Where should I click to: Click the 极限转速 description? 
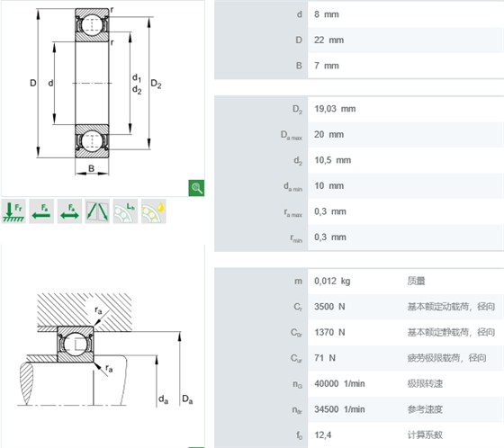pyautogui.click(x=425, y=384)
